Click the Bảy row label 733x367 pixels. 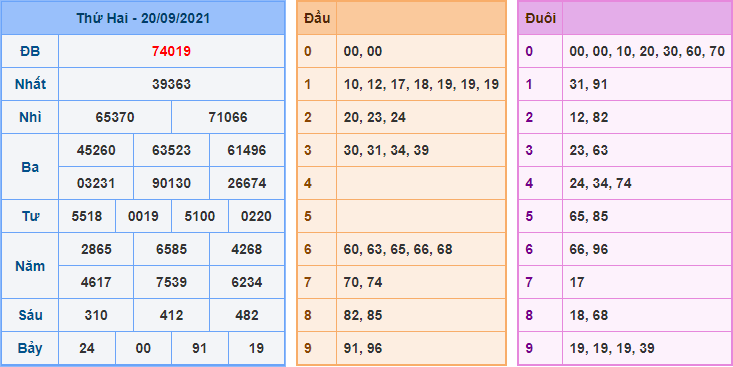[30, 348]
